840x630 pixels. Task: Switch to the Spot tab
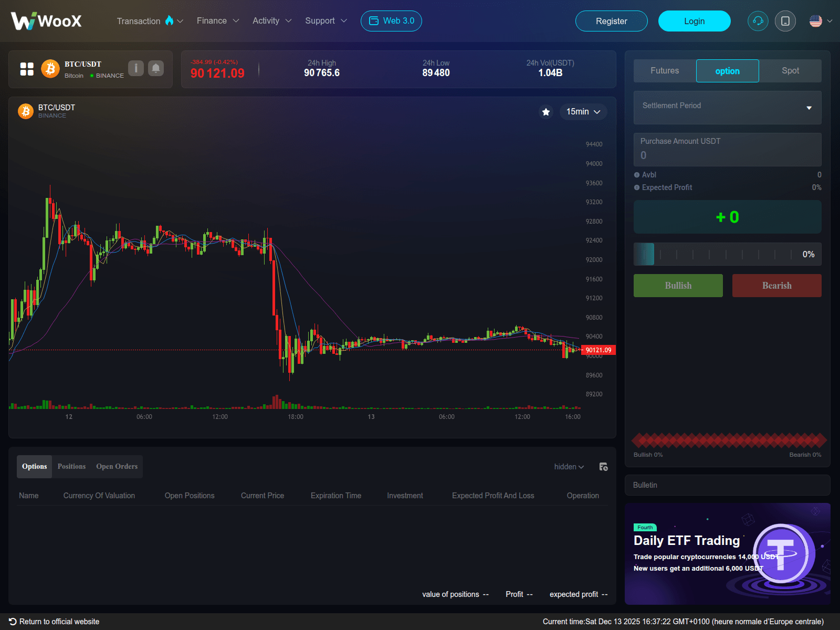(790, 71)
